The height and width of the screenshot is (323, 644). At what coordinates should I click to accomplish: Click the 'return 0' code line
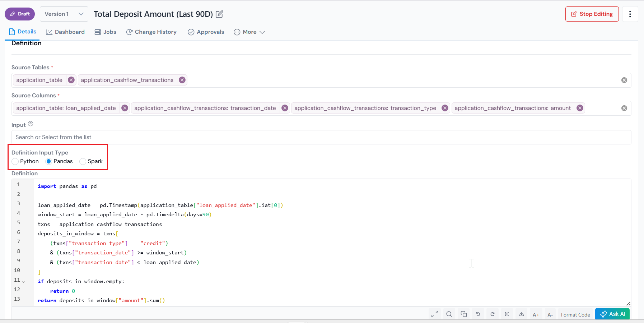pyautogui.click(x=62, y=291)
